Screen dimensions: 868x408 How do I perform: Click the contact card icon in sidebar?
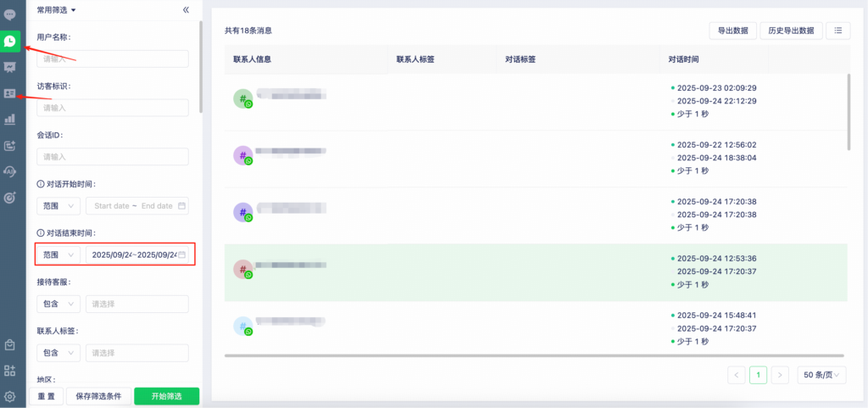10,93
